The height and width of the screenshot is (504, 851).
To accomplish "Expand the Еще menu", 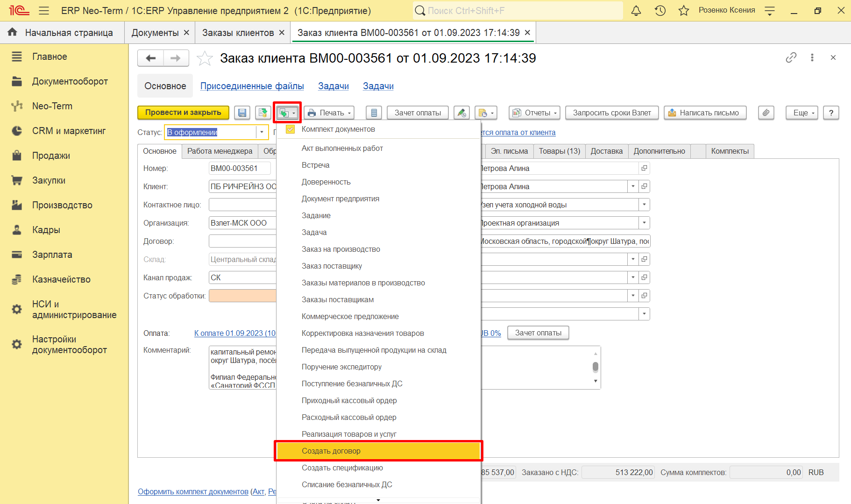I will pyautogui.click(x=802, y=113).
